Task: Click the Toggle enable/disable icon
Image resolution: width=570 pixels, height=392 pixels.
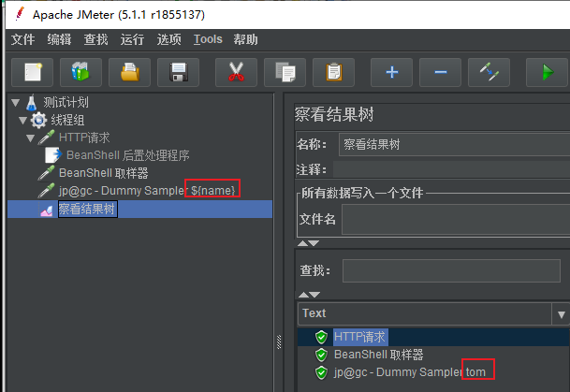Action: point(489,72)
